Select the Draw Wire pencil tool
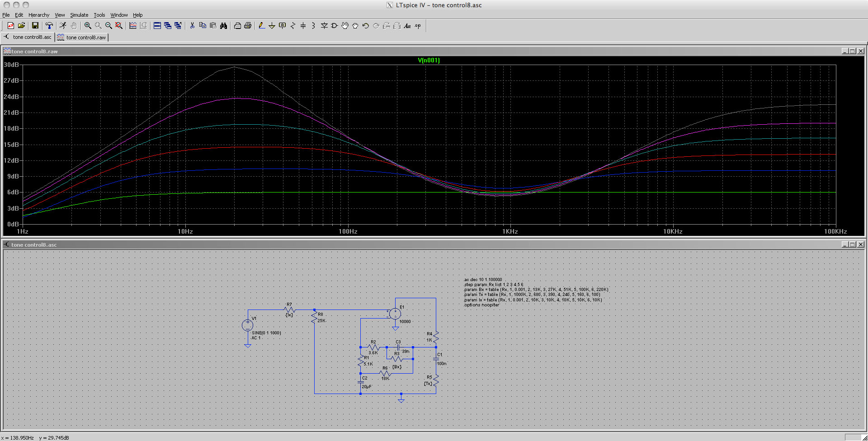 (x=261, y=26)
